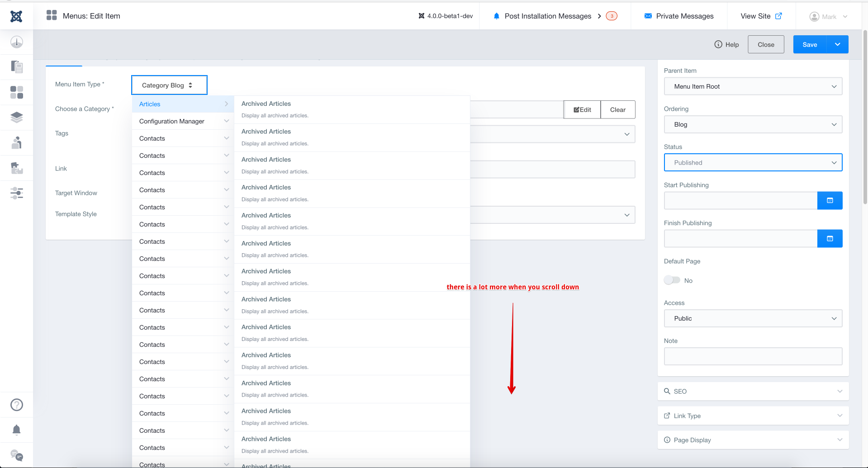Expand the SEO panel
The height and width of the screenshot is (468, 868).
tap(753, 391)
